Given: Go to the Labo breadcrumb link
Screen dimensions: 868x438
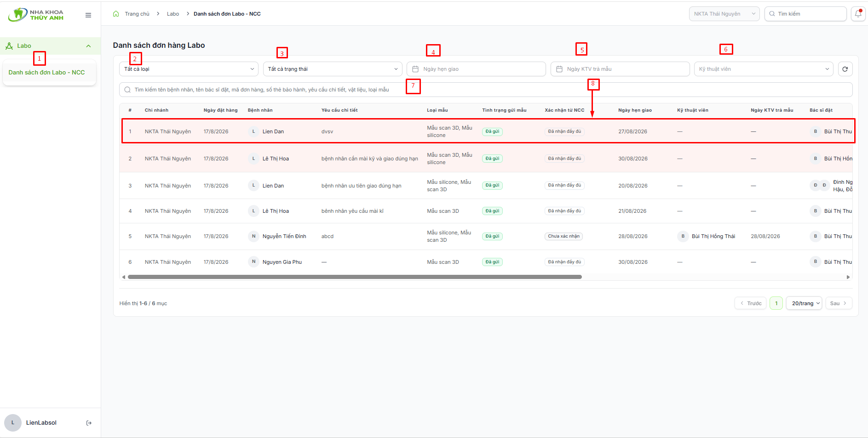Looking at the screenshot, I should pos(173,14).
